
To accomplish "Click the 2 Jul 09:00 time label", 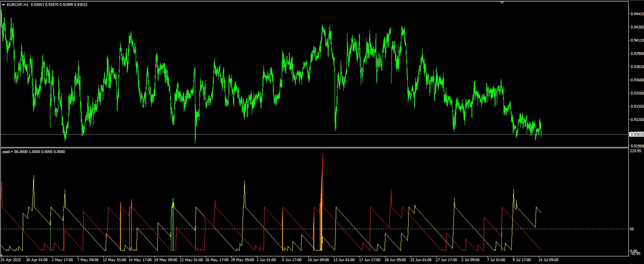I will [471, 260].
